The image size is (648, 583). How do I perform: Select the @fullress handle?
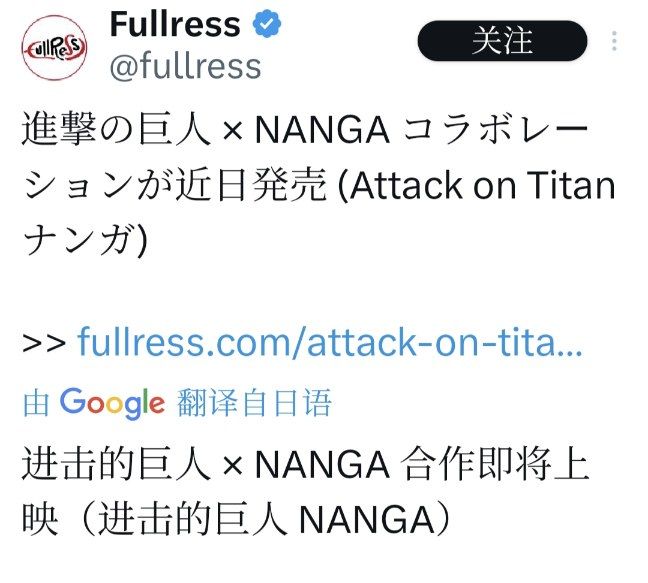pos(184,67)
